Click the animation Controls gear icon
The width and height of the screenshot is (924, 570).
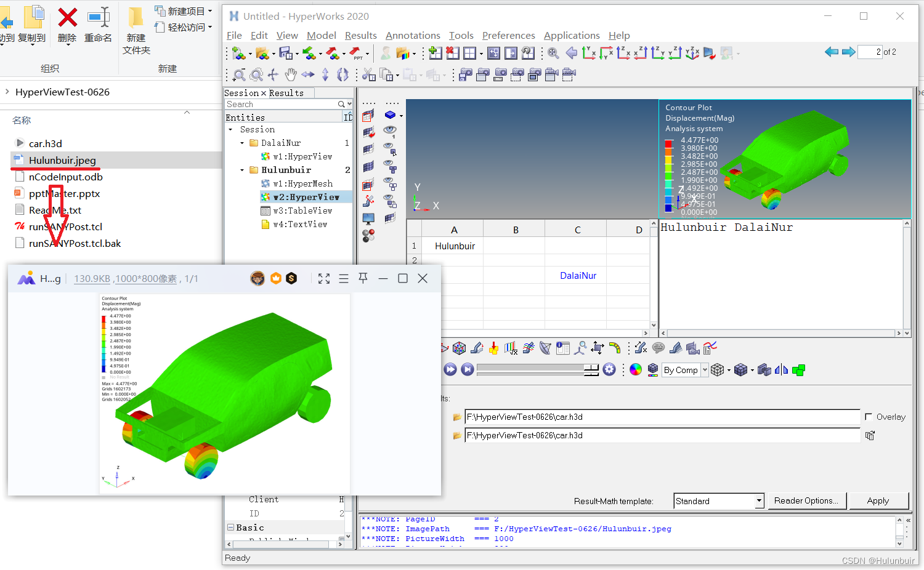click(x=609, y=369)
